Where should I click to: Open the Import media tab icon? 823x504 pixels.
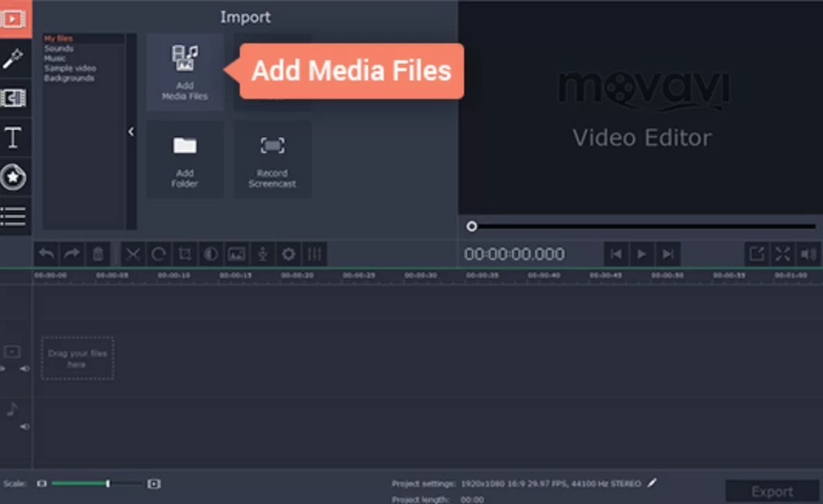(13, 19)
